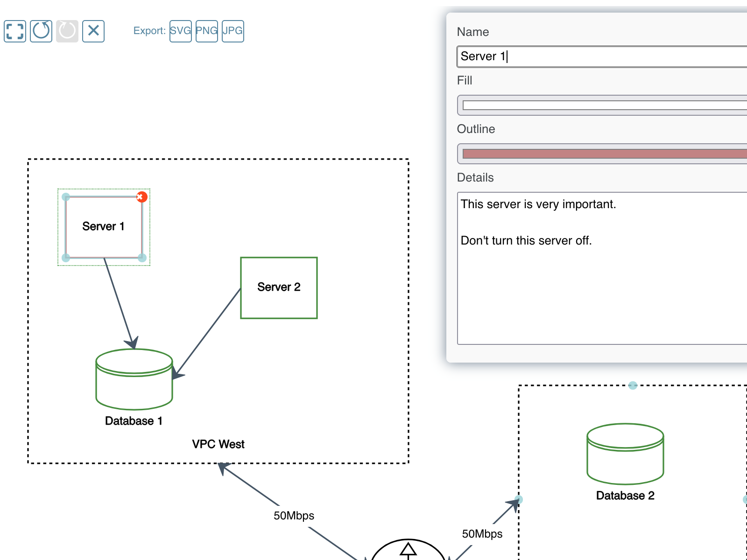Export diagram as PNG
The image size is (747, 560).
pos(207,31)
